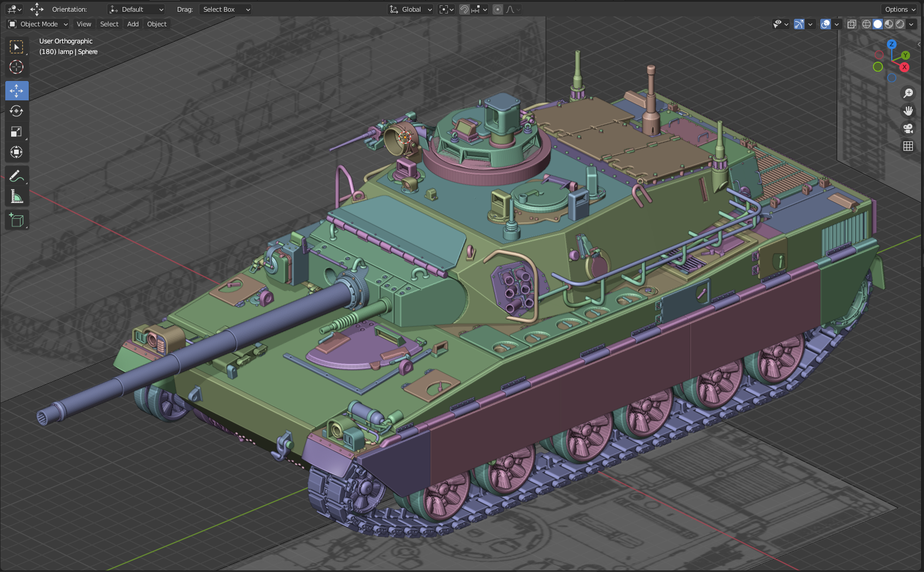Viewport: 924px width, 572px height.
Task: Toggle snapping magnet on or off
Action: [464, 9]
